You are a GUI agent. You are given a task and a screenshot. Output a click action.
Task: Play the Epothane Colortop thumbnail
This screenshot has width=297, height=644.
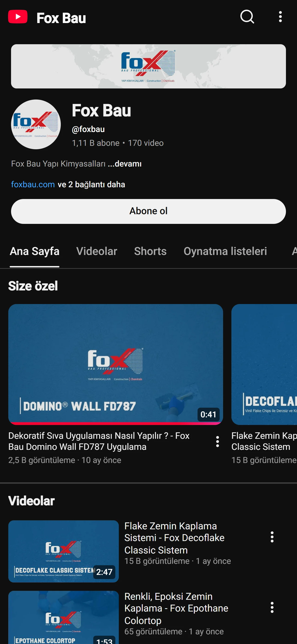pyautogui.click(x=64, y=617)
